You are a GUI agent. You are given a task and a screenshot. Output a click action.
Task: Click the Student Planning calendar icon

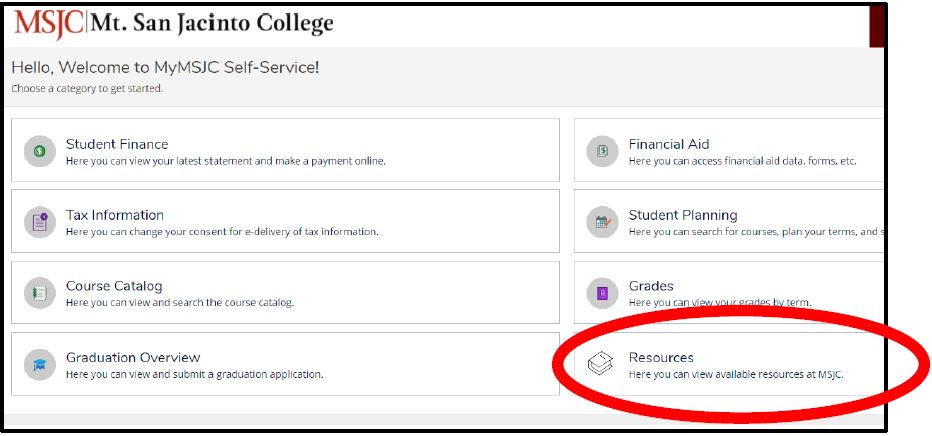pyautogui.click(x=602, y=222)
